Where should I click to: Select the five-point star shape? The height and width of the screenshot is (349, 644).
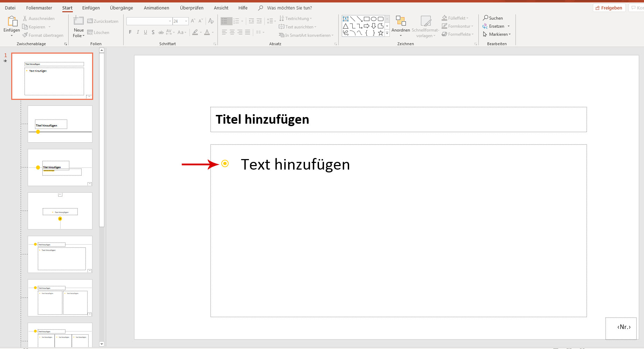point(381,33)
